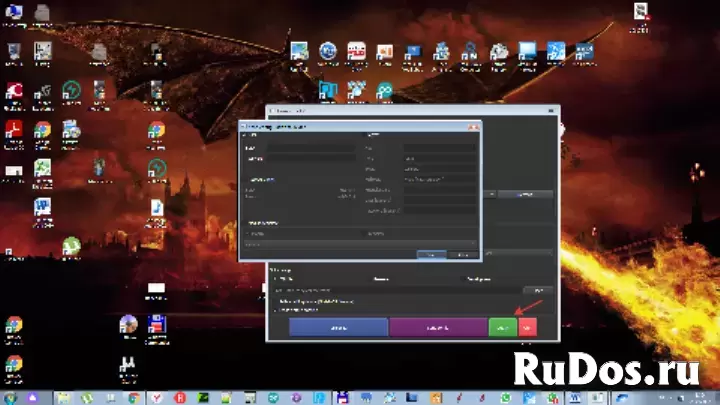
Task: Open Google Chrome from the taskbar
Action: coord(134,398)
